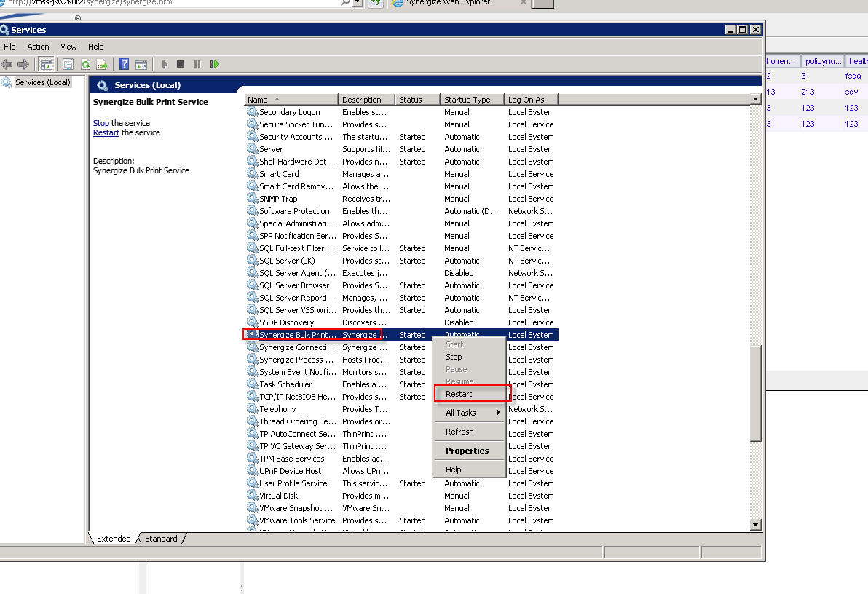Click the gear icon of SSDP Discovery
Screen dimensions: 868x594
[253, 322]
